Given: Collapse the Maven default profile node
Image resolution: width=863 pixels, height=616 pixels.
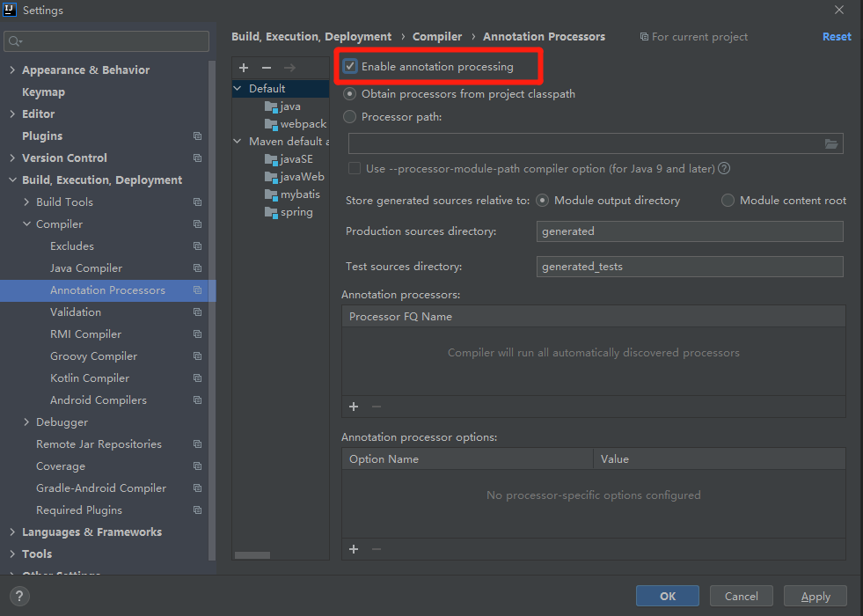Looking at the screenshot, I should pyautogui.click(x=238, y=142).
